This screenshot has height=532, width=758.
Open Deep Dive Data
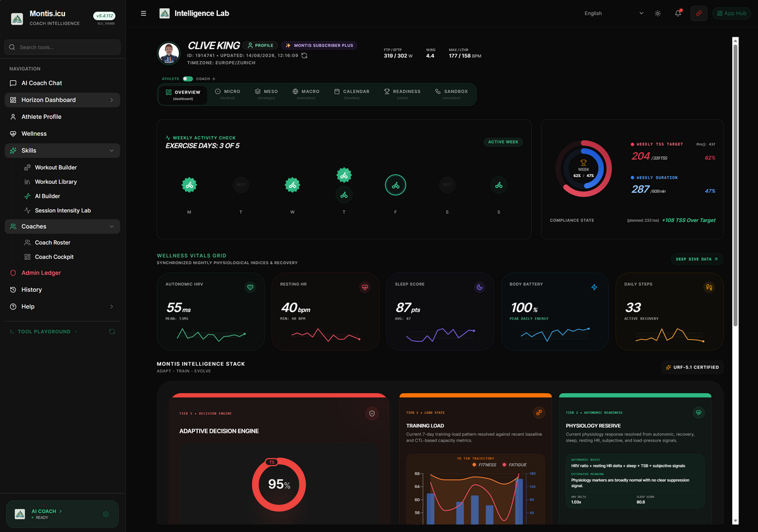pos(697,259)
